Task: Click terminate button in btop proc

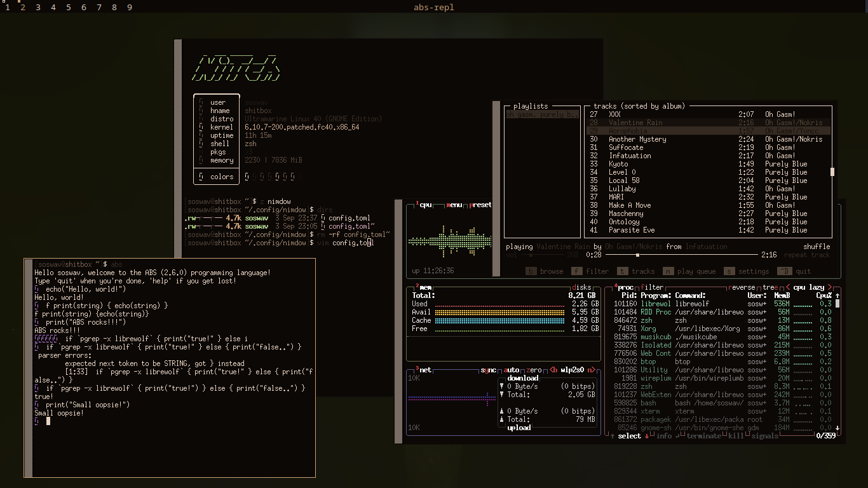Action: (x=703, y=436)
